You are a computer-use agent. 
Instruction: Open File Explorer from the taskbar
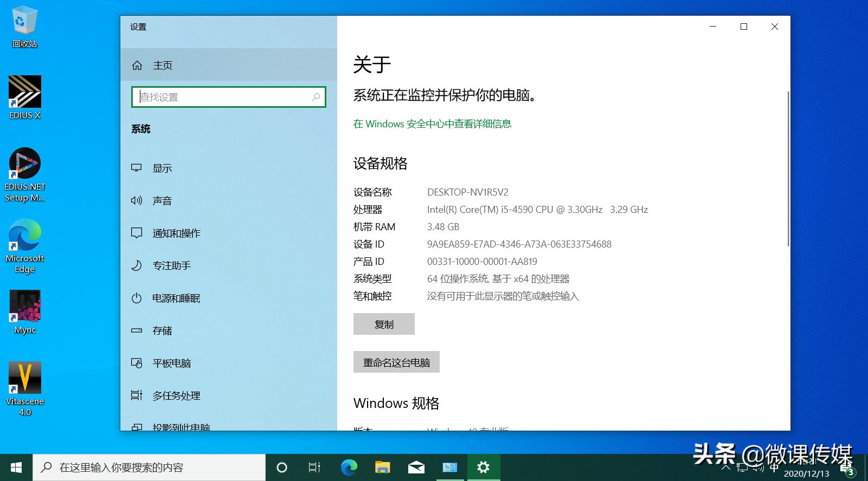(x=383, y=467)
